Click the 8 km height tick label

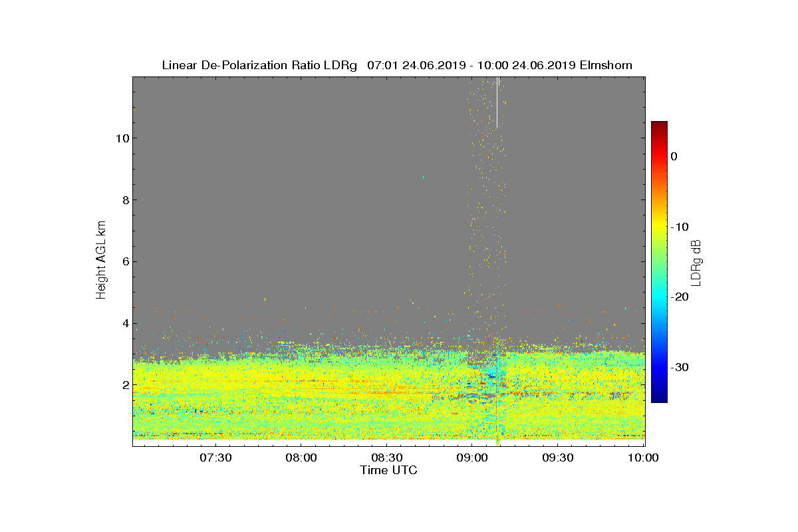[x=124, y=200]
